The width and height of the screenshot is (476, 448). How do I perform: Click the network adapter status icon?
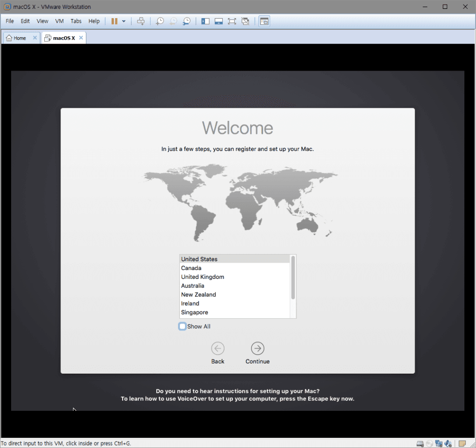(x=439, y=444)
